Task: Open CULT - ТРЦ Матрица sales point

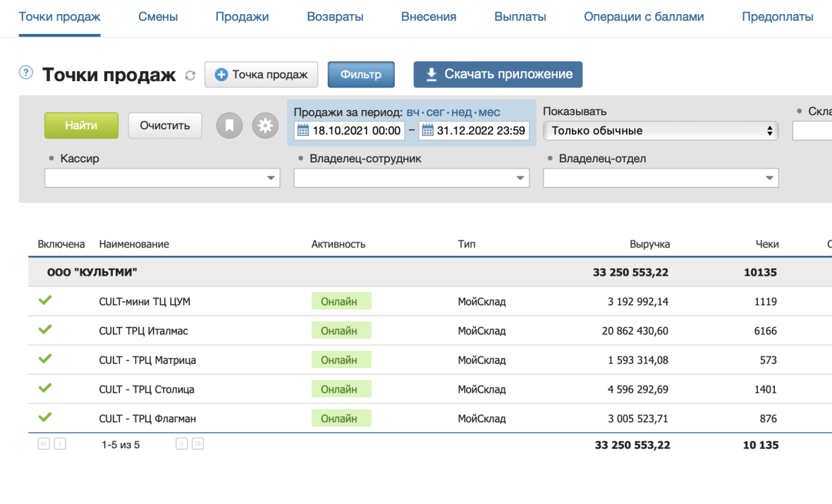Action: click(147, 360)
